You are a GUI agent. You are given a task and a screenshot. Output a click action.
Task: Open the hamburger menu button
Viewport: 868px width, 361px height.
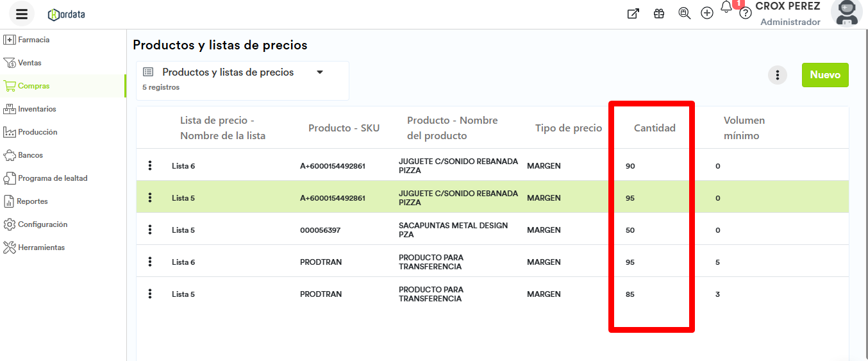pos(22,13)
